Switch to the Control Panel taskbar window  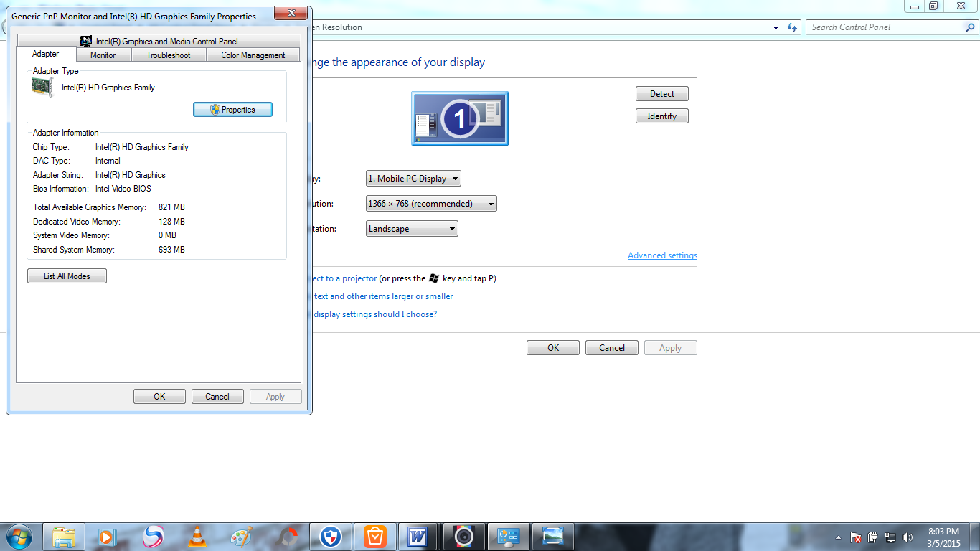click(509, 537)
